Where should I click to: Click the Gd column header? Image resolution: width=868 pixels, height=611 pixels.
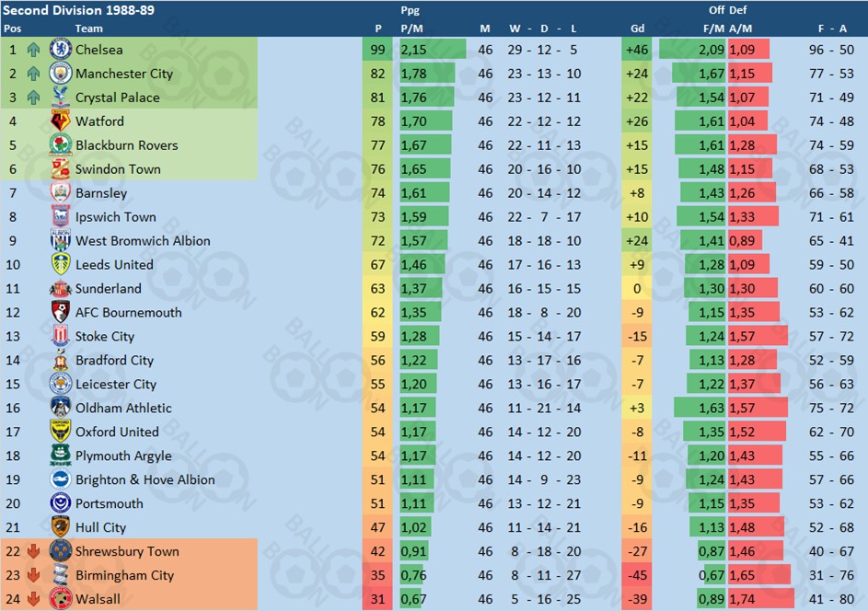pos(637,29)
